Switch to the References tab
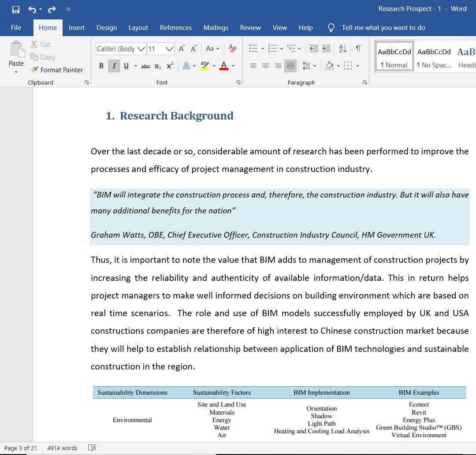Viewport: 476px width, 455px height. (x=176, y=27)
